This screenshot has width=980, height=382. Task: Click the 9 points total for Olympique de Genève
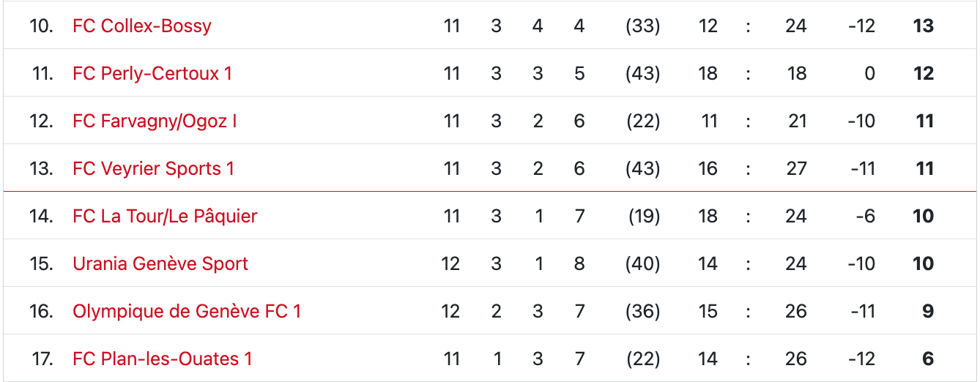click(927, 311)
